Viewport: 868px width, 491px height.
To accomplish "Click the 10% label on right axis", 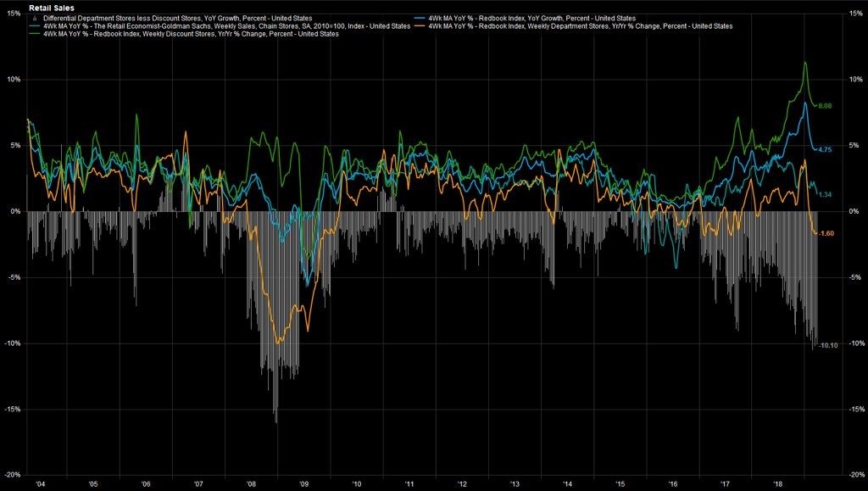I will 855,79.
